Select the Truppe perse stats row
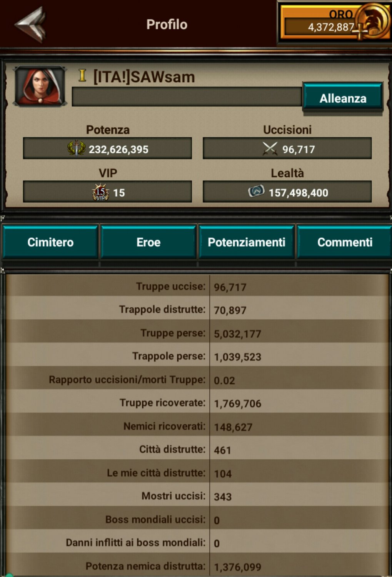This screenshot has height=577, width=392. click(197, 333)
